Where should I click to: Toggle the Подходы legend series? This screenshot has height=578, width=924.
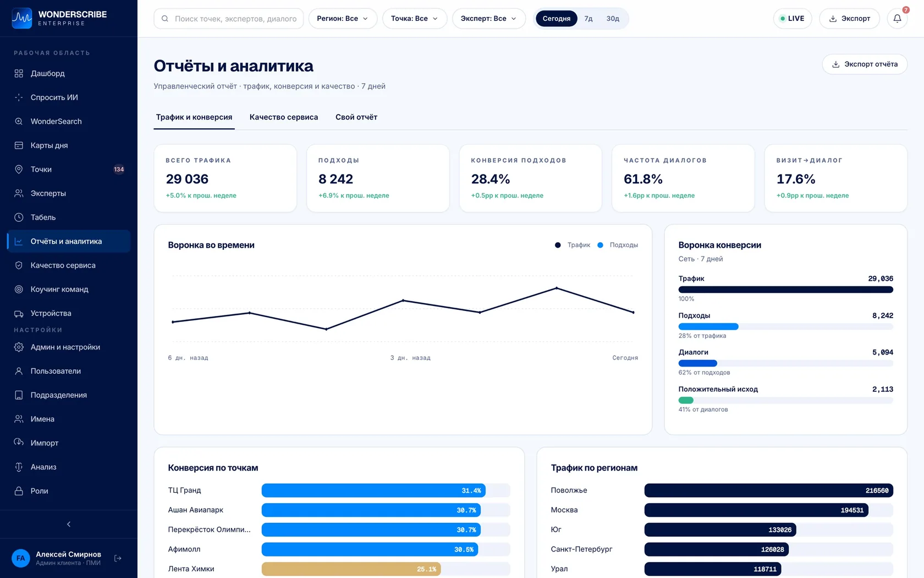(618, 245)
